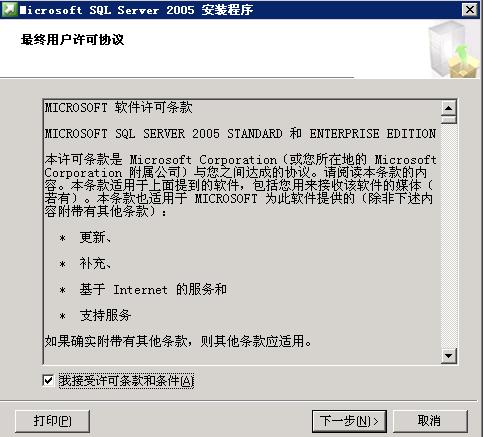Click the 打印(P) button
The image size is (484, 437).
(x=52, y=421)
